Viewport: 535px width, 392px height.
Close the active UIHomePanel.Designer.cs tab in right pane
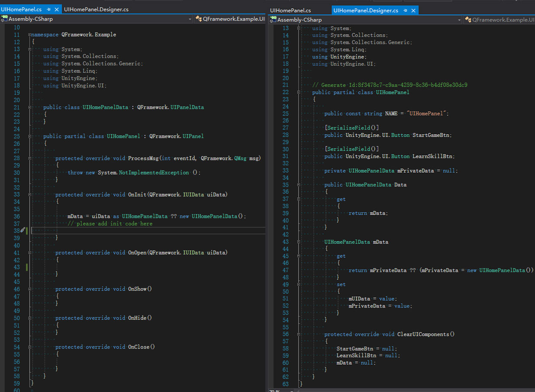(x=413, y=10)
